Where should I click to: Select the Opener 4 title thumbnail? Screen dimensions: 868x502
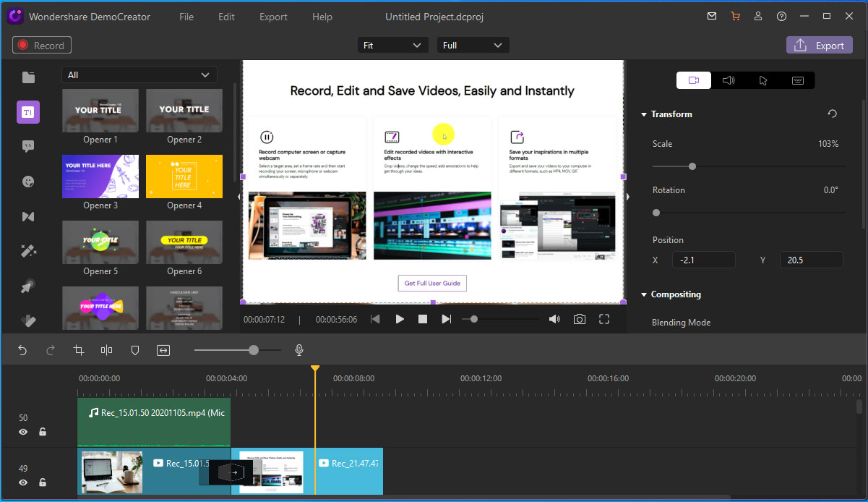click(x=184, y=176)
